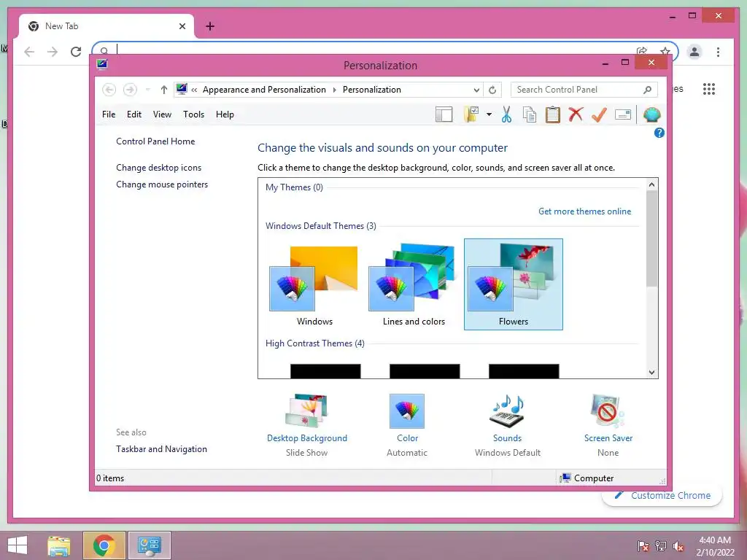Viewport: 747px width, 560px height.
Task: Open File Explorer from taskbar
Action: coord(58,545)
